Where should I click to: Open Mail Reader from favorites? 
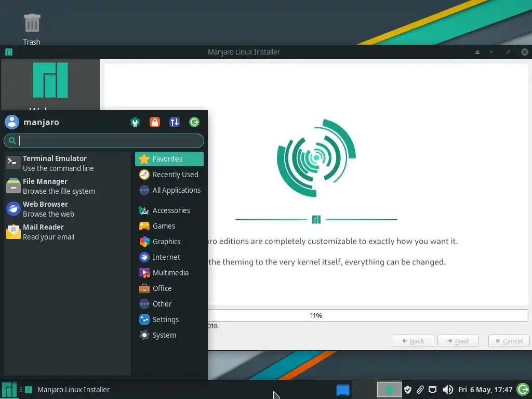[68, 232]
